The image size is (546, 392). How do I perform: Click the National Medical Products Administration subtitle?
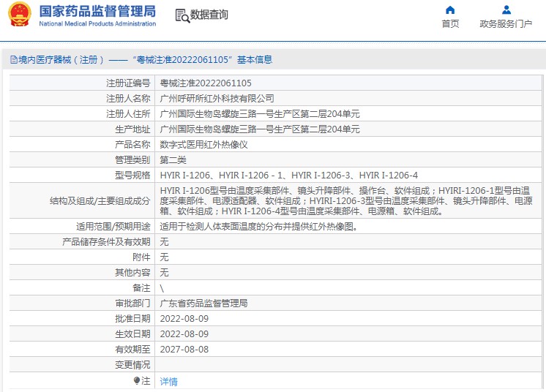(x=97, y=24)
